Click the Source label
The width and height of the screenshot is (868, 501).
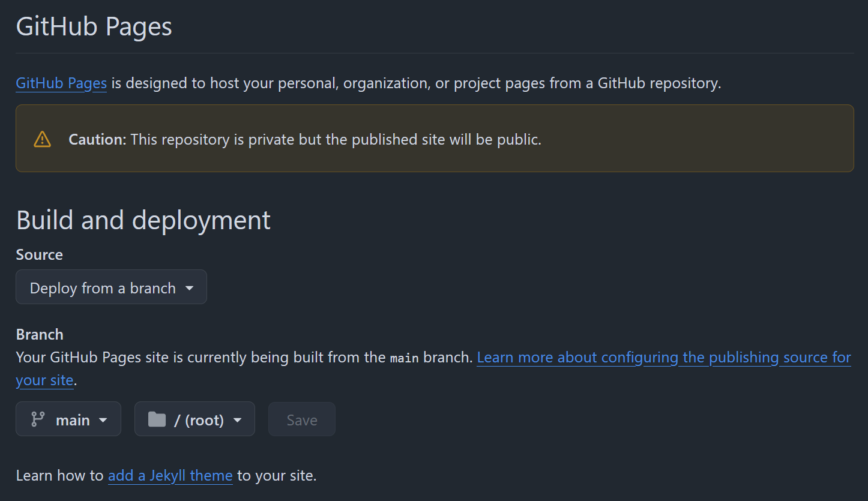point(40,254)
